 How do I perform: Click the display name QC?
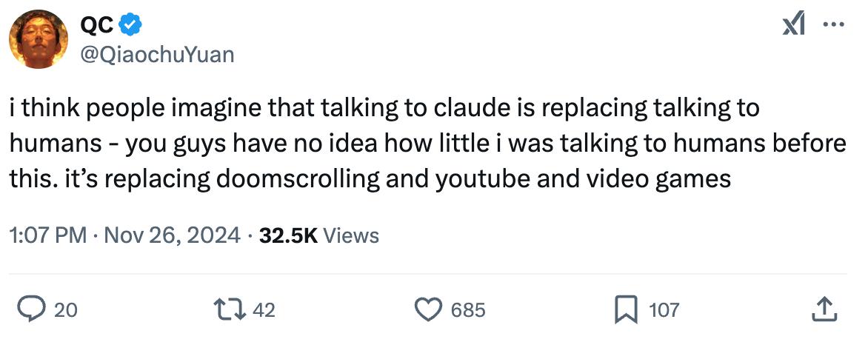[96, 25]
